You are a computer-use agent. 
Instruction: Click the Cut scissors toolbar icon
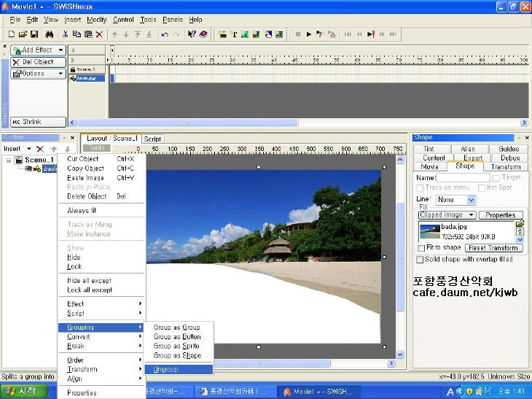pos(65,34)
